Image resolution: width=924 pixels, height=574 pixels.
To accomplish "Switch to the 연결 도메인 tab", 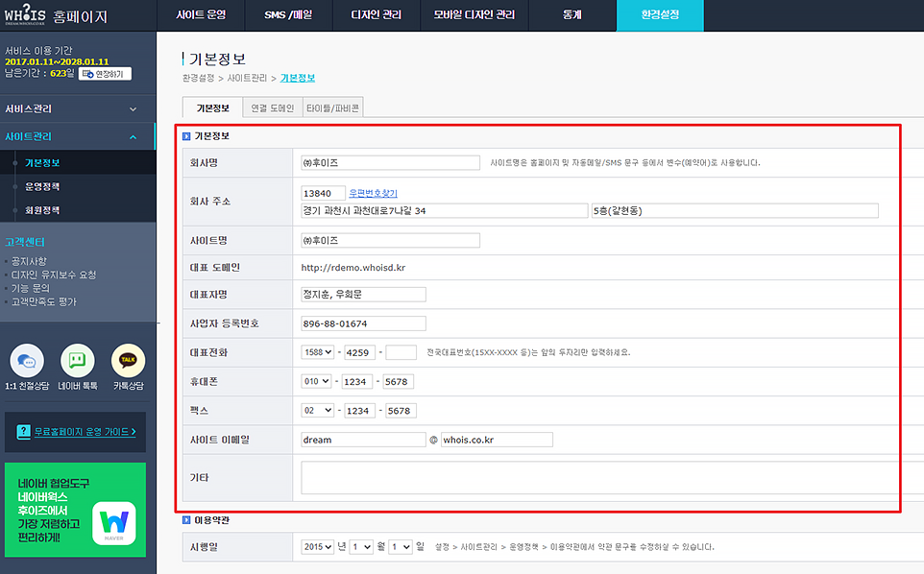I will coord(272,108).
